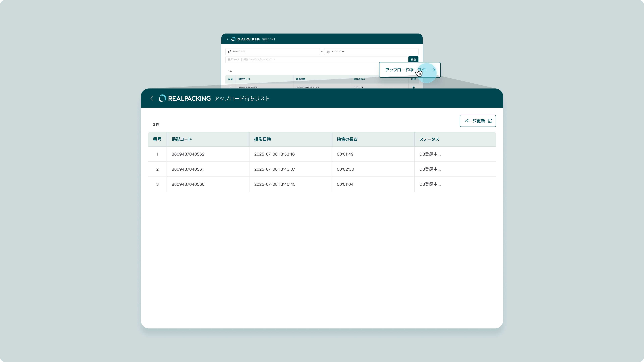
Task: Click start date calendar icon
Action: (229, 51)
